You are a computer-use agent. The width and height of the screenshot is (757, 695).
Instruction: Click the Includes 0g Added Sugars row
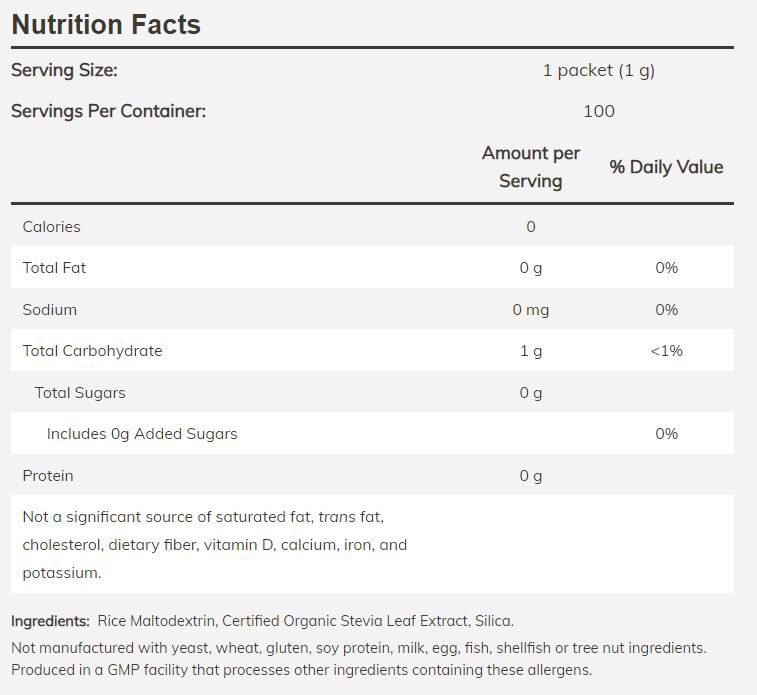(x=142, y=434)
